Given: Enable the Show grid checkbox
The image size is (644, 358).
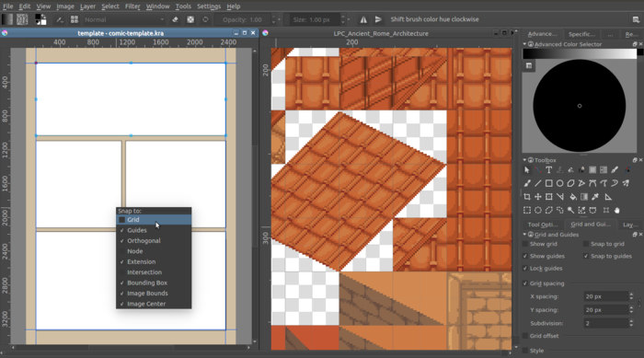Looking at the screenshot, I should point(525,244).
